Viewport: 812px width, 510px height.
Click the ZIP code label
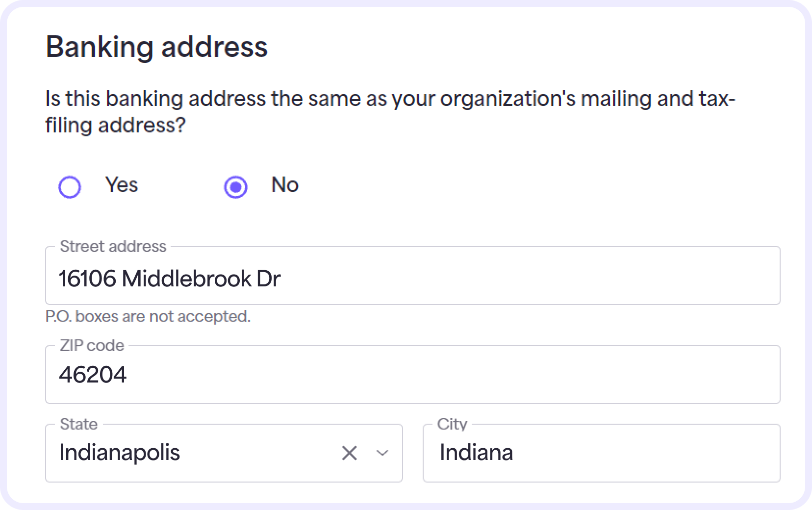[x=92, y=345]
